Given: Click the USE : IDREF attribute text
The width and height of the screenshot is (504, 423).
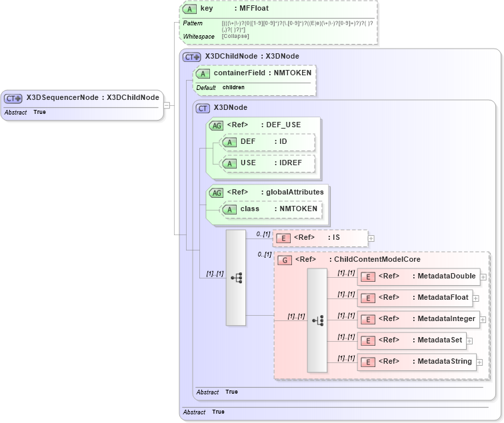Looking at the screenshot, I should point(271,163).
